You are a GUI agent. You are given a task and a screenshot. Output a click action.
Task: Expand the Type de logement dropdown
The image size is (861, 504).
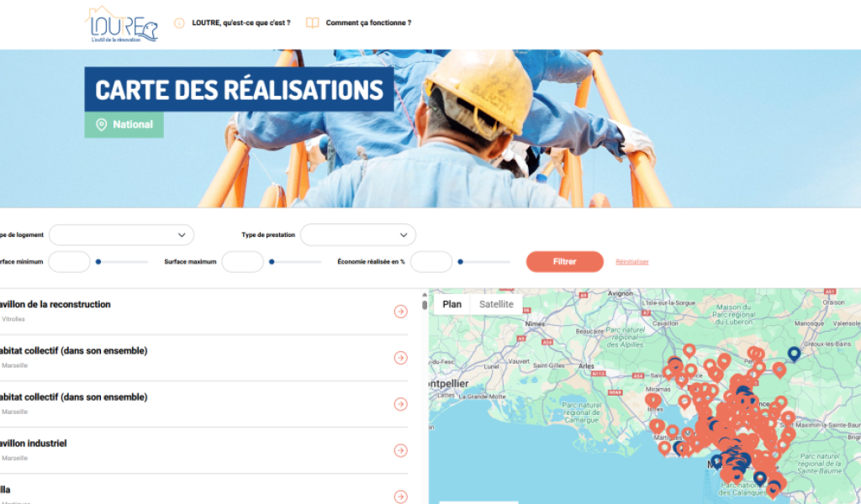click(121, 235)
